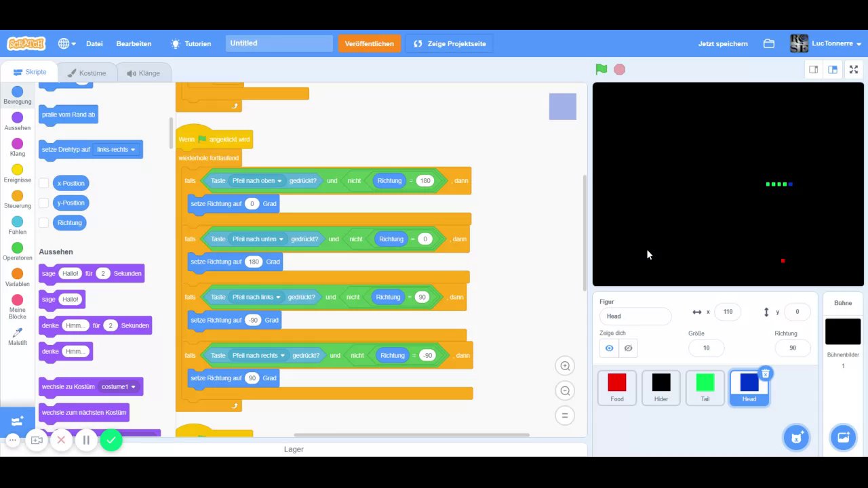This screenshot has width=868, height=488.
Task: Select Fühlen block category
Action: click(x=18, y=226)
